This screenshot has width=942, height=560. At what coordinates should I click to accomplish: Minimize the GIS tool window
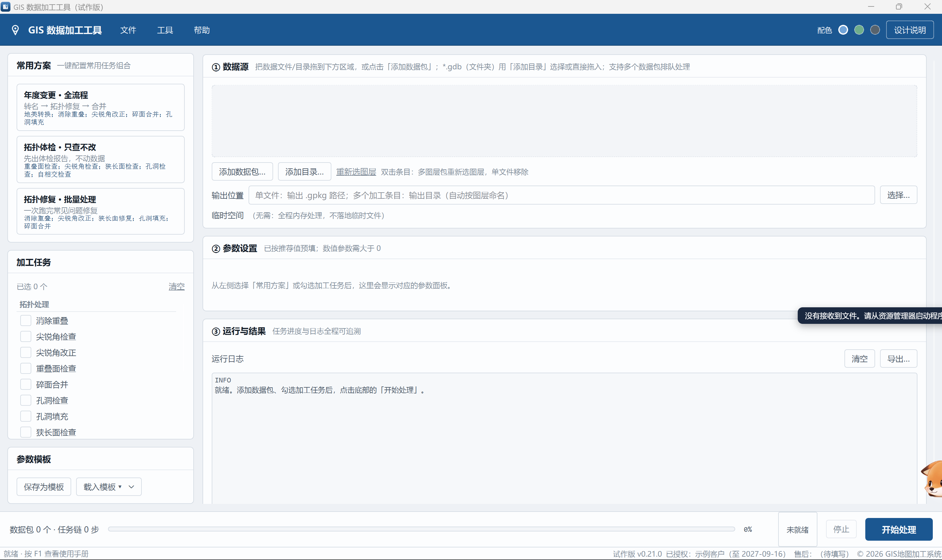coord(871,6)
